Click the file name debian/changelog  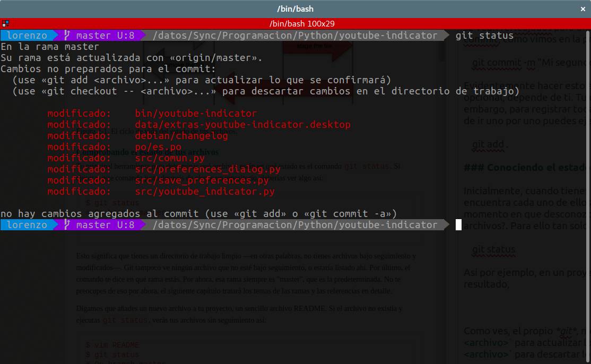pyautogui.click(x=181, y=136)
